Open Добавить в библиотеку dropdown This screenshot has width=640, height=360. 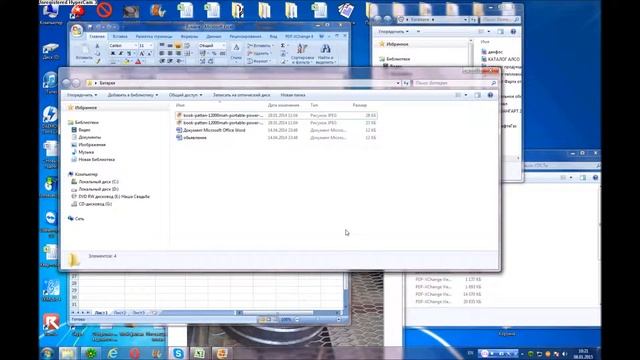point(133,95)
